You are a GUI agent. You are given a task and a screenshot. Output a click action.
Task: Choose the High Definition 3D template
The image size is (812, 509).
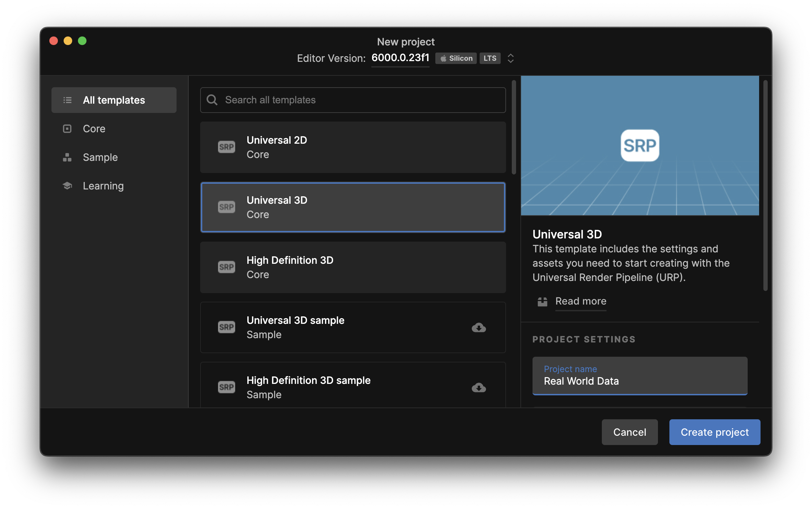pos(353,267)
